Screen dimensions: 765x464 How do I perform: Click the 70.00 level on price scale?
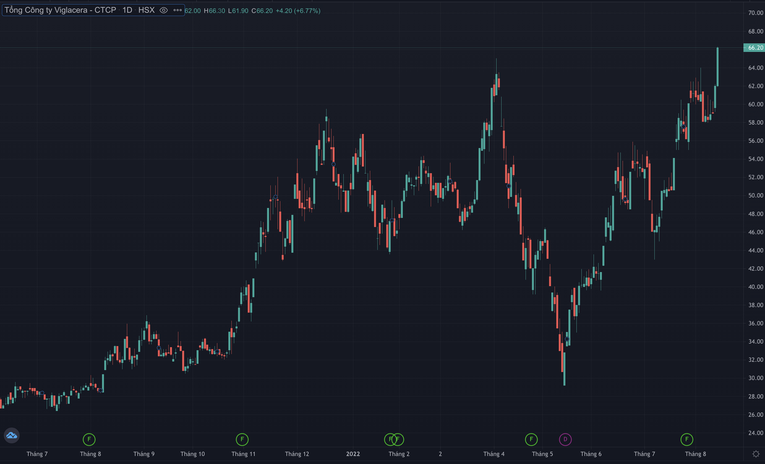(756, 13)
